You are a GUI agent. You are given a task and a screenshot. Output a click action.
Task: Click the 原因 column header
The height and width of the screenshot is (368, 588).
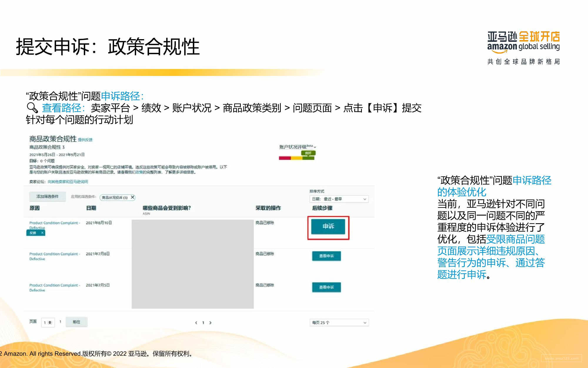tap(35, 208)
